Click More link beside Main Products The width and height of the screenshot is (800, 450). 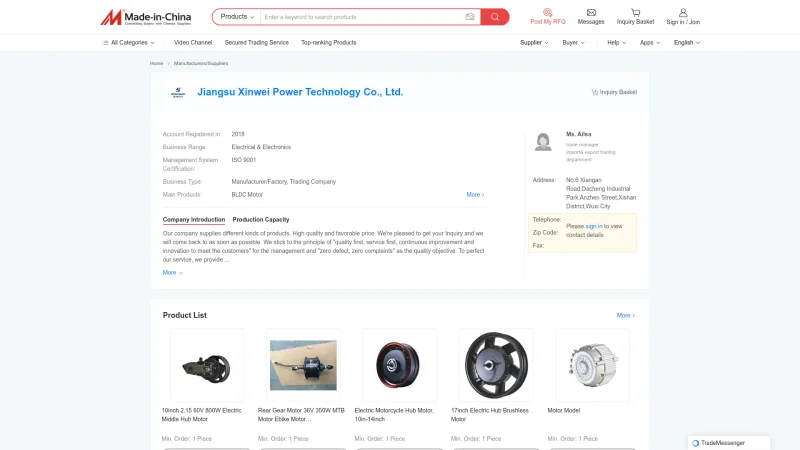(475, 195)
